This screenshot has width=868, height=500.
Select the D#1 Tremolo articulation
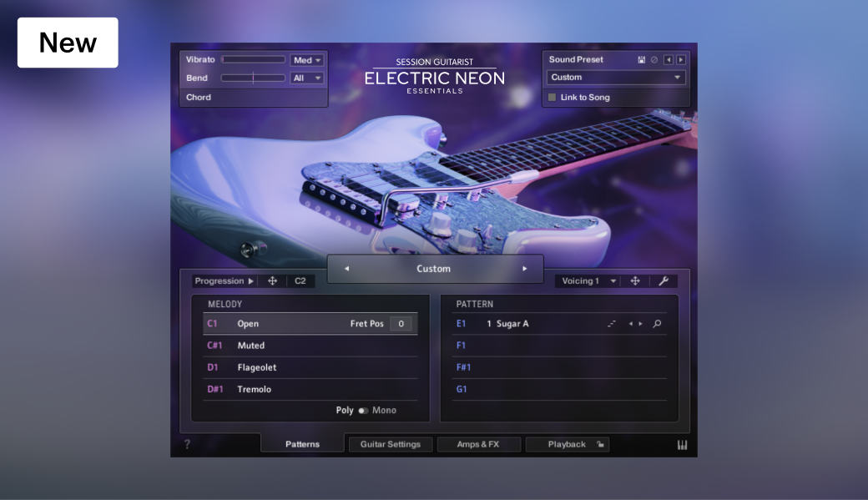pyautogui.click(x=310, y=389)
